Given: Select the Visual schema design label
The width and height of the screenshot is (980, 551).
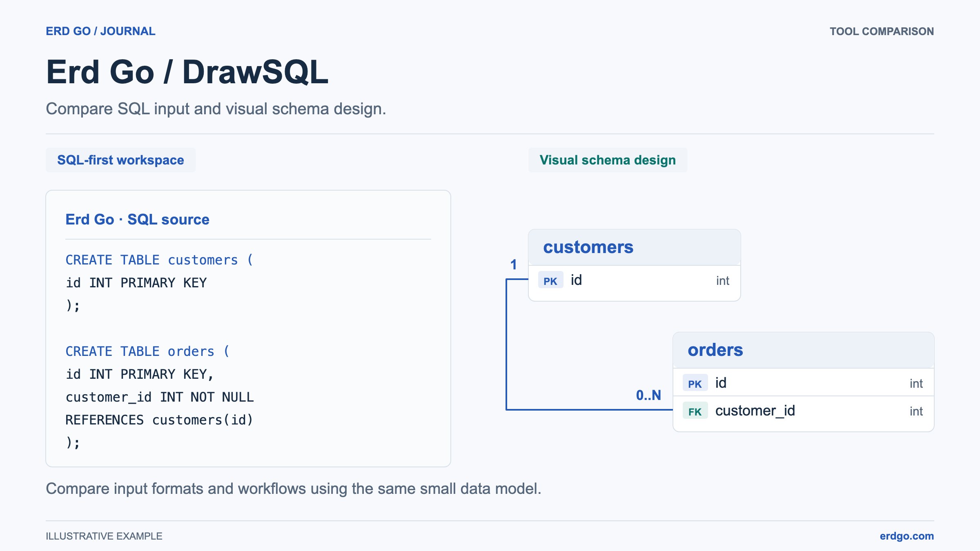Looking at the screenshot, I should [608, 160].
